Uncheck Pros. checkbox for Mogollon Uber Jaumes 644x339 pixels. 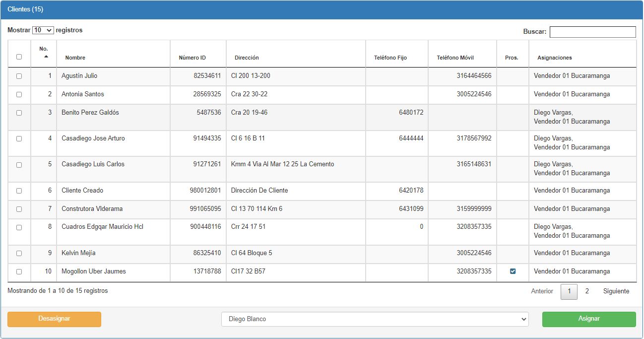coord(513,271)
